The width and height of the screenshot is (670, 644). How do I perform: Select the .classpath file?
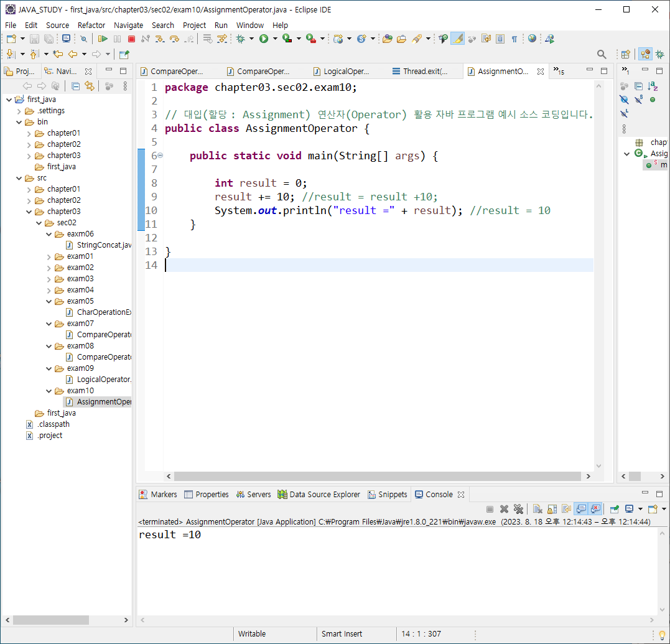(48, 424)
